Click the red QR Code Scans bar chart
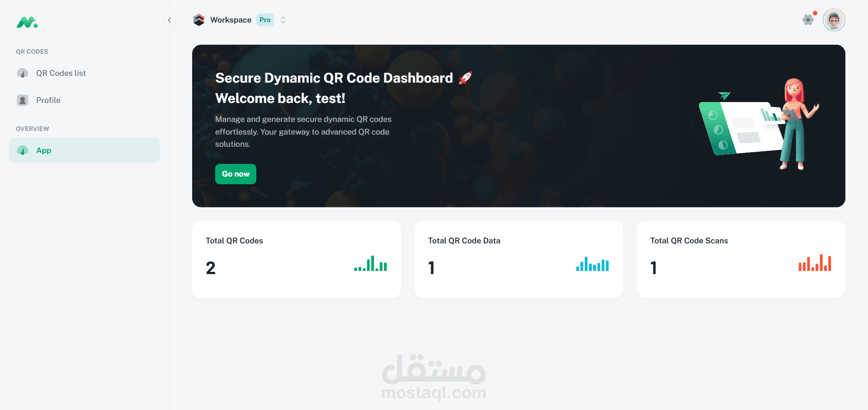The height and width of the screenshot is (410, 868). 815,263
